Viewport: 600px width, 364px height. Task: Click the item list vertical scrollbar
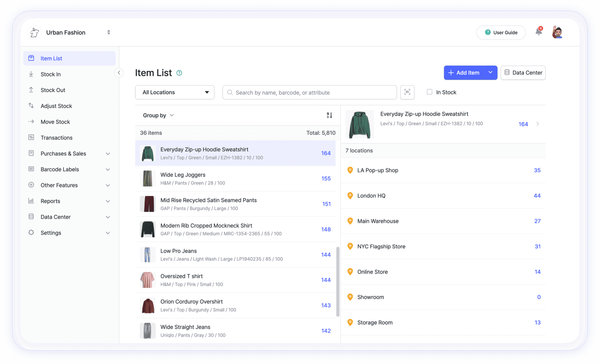point(338,281)
